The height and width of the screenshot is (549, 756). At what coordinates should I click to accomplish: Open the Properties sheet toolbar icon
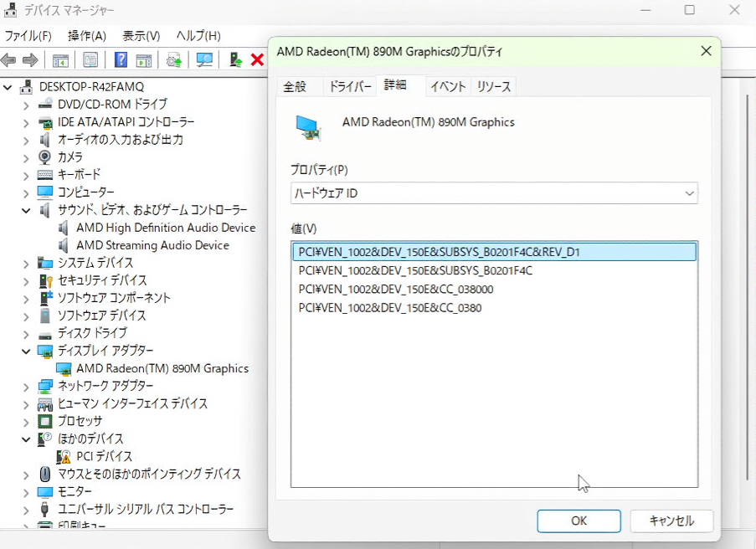point(90,60)
